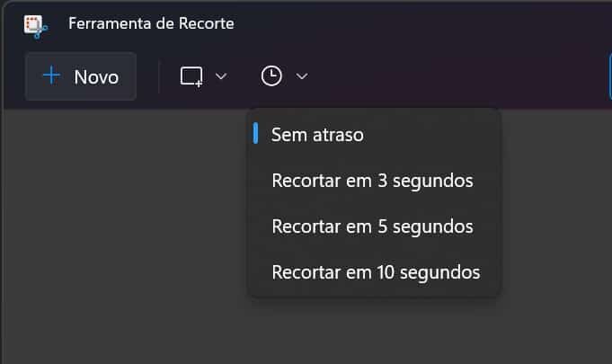Click the vertical divider after Novo

tap(159, 76)
